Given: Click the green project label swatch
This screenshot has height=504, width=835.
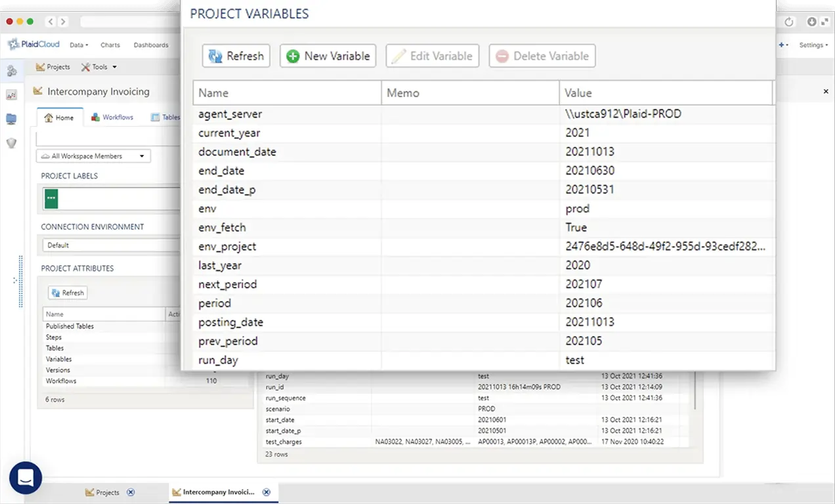Looking at the screenshot, I should coord(51,198).
